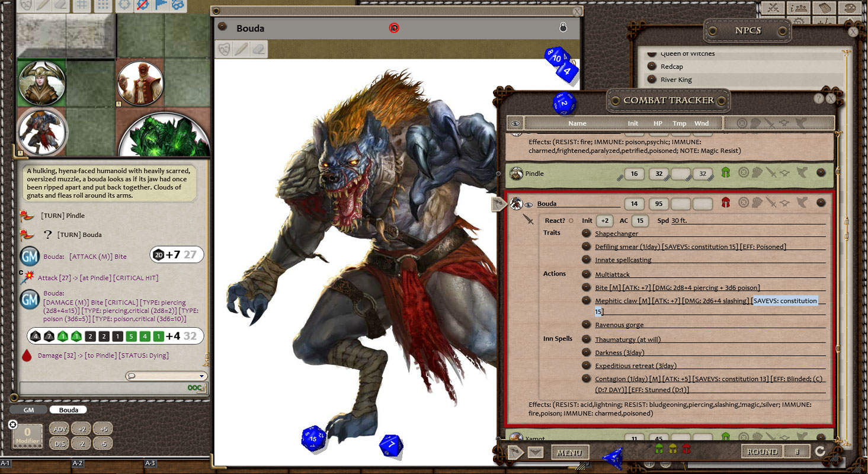The image size is (868, 474).
Task: Click the MENU button in the combat tracker
Action: (x=570, y=452)
